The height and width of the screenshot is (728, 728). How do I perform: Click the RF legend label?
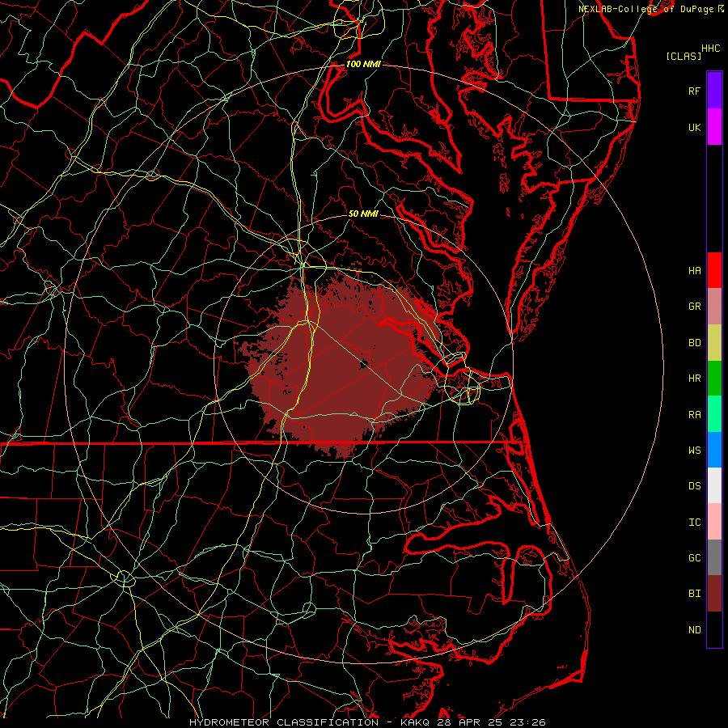point(694,91)
